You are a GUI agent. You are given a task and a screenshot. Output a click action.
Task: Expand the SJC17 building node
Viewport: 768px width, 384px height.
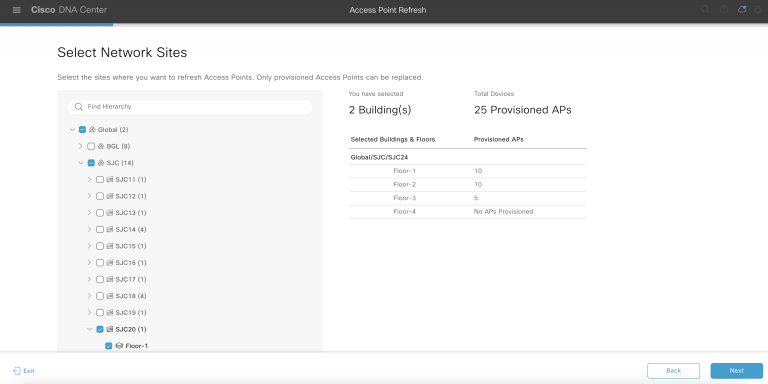click(89, 279)
